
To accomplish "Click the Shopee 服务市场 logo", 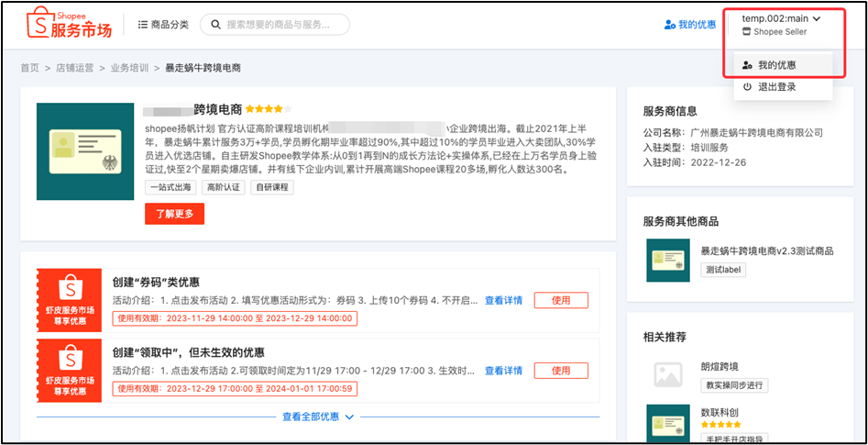I will click(x=69, y=23).
